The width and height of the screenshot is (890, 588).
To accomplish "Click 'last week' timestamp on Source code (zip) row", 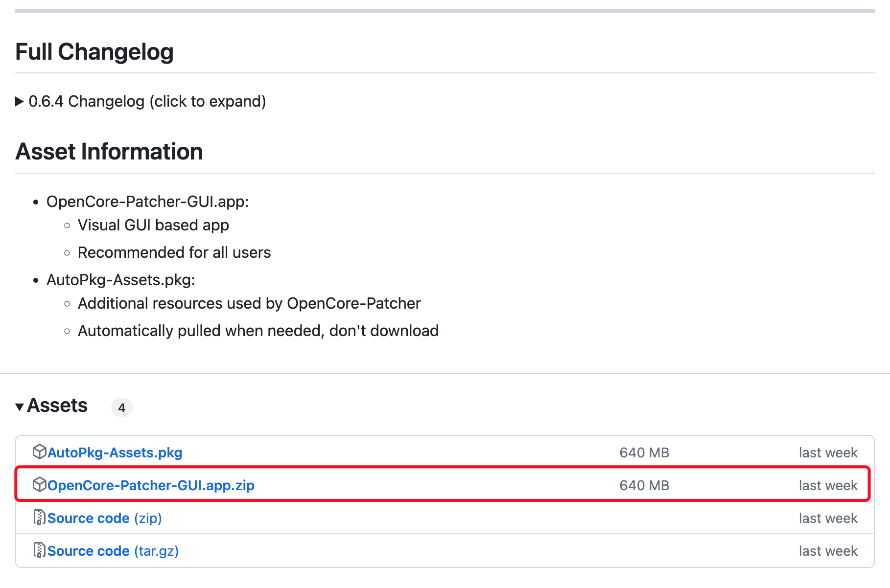I will click(x=828, y=518).
